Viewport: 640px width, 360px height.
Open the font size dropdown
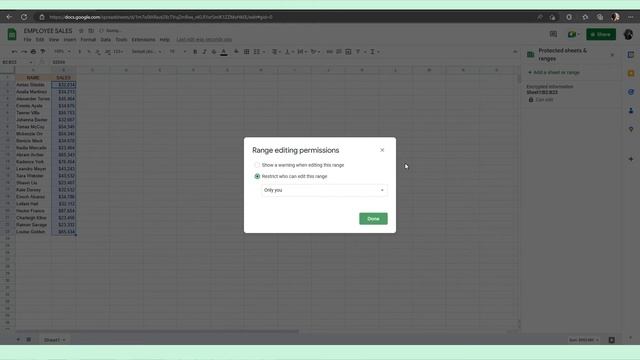coord(178,52)
